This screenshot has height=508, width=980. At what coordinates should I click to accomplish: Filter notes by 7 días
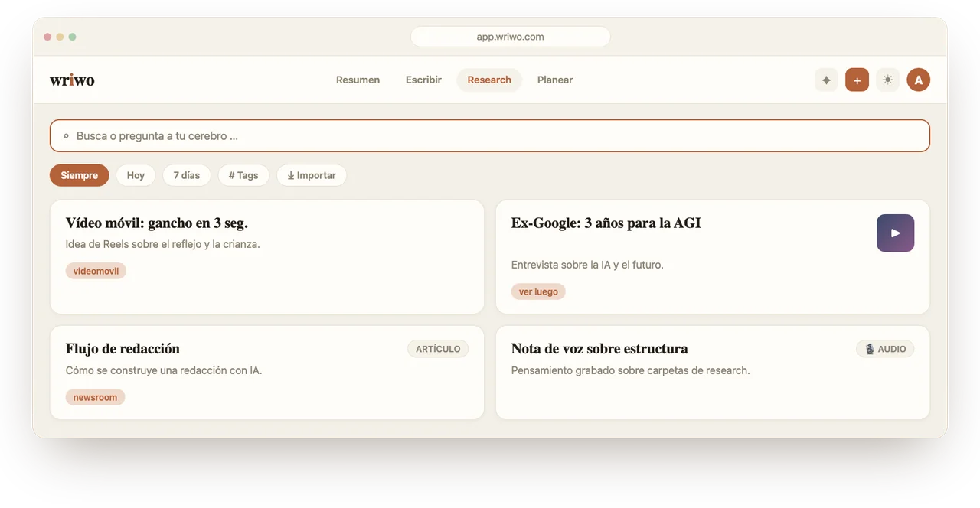click(187, 175)
